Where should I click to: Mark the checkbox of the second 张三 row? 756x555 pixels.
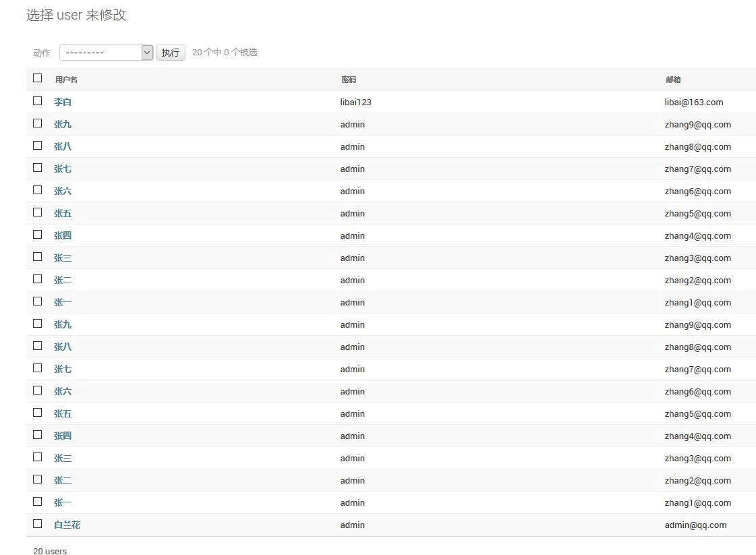pyautogui.click(x=37, y=457)
